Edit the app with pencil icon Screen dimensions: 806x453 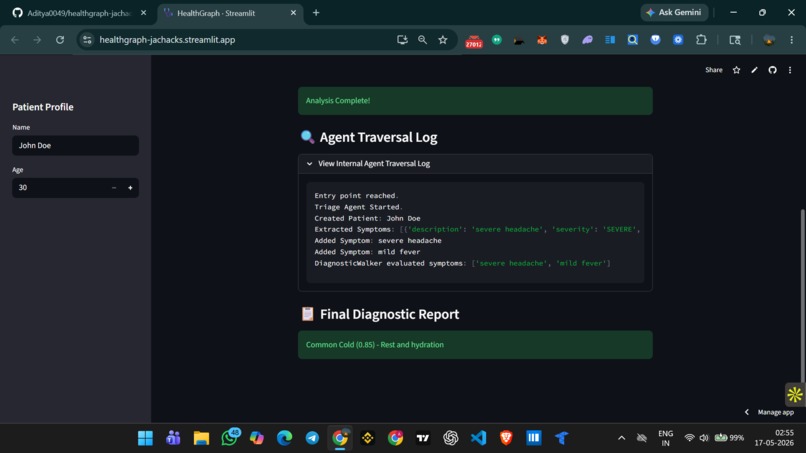pyautogui.click(x=754, y=70)
